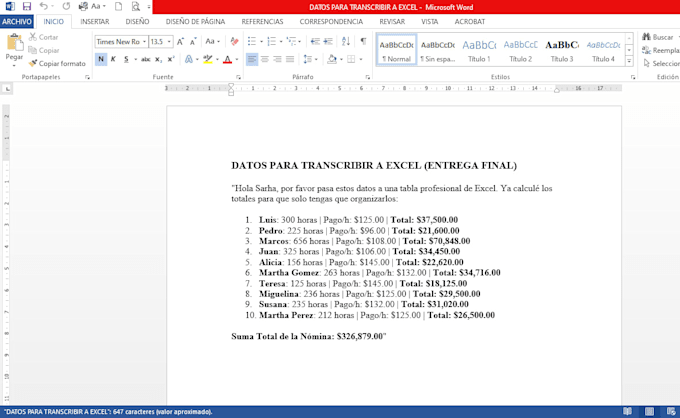
Task: Click the Cortar button
Action: [43, 37]
